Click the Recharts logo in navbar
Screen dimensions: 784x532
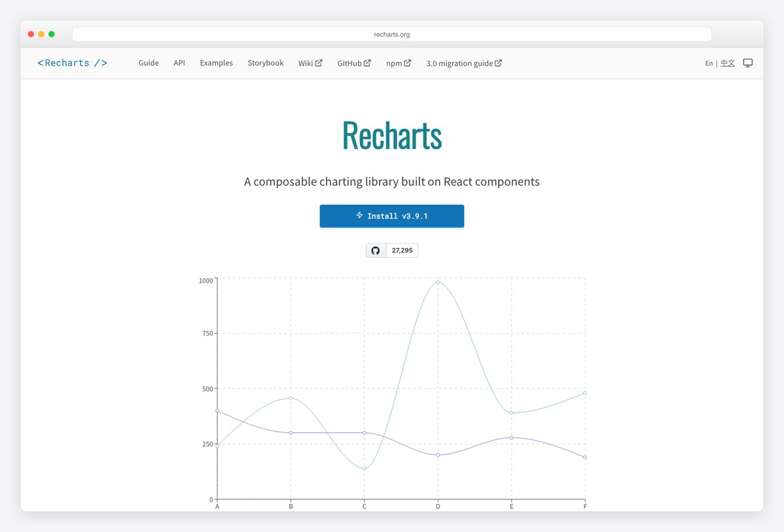[73, 63]
